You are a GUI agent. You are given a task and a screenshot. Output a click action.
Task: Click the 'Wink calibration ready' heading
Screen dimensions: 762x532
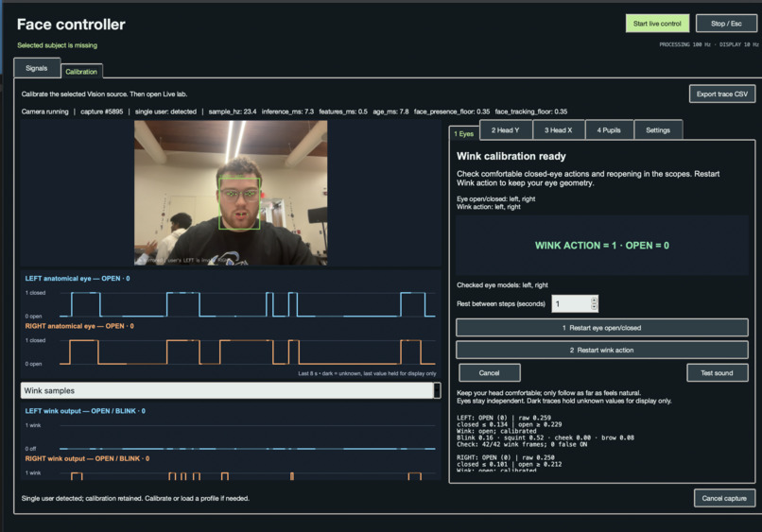(x=511, y=156)
